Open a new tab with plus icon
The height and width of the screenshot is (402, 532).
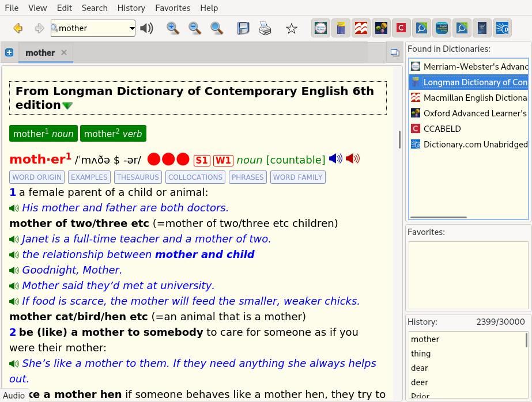click(9, 52)
